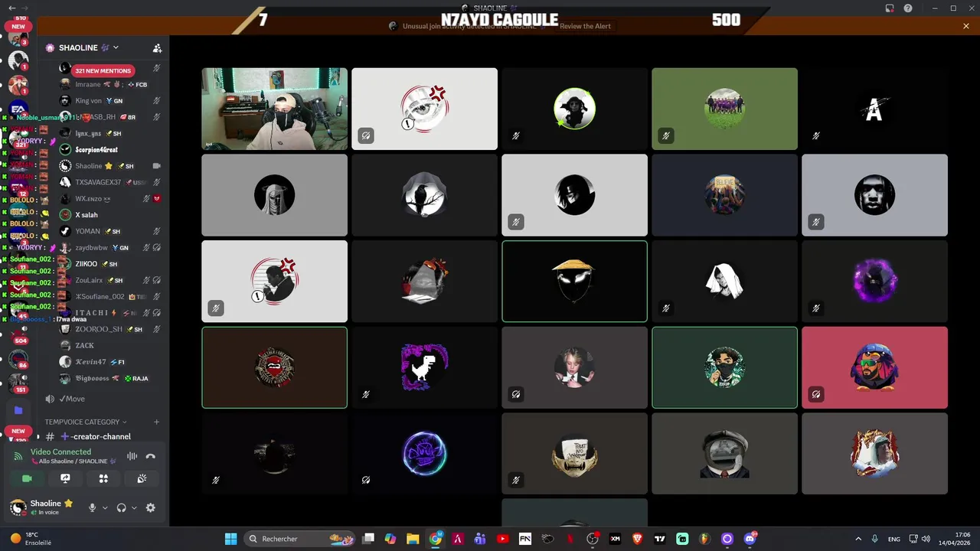Click the invite people icon
This screenshot has height=551, width=980.
(157, 47)
